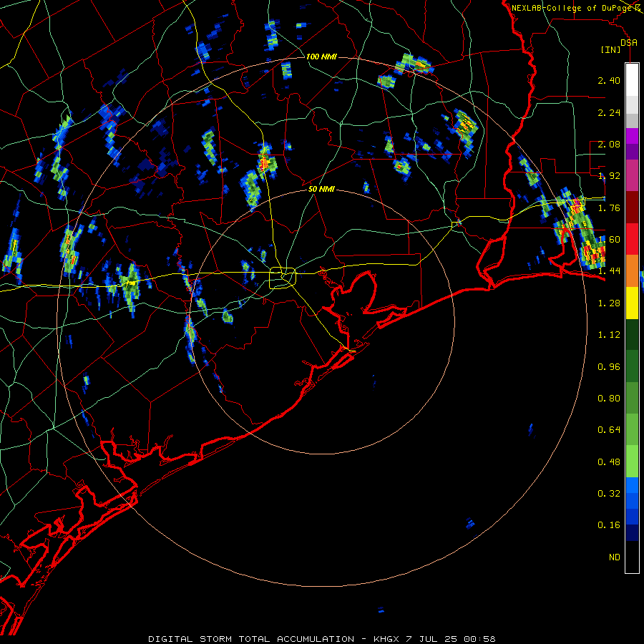Pick the darkest green legend swatch
This screenshot has height=644, width=644.
click(x=632, y=335)
